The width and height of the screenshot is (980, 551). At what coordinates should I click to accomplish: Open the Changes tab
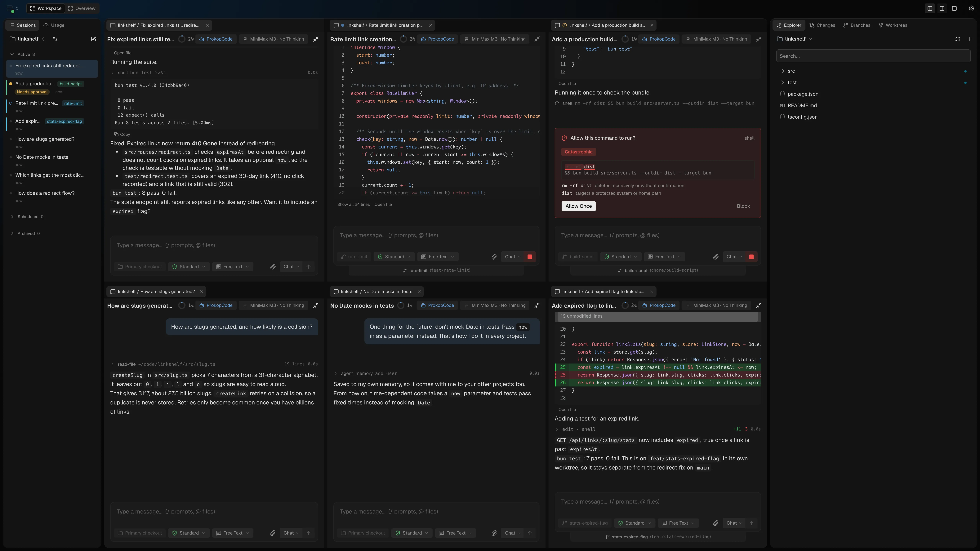pos(822,25)
